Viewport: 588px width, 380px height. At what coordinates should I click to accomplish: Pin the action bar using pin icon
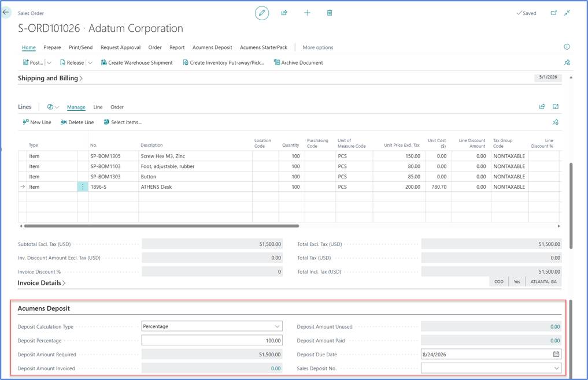(567, 62)
